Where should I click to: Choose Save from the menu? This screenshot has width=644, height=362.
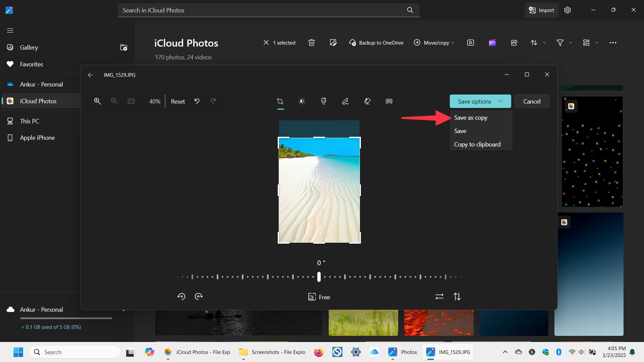481,131
